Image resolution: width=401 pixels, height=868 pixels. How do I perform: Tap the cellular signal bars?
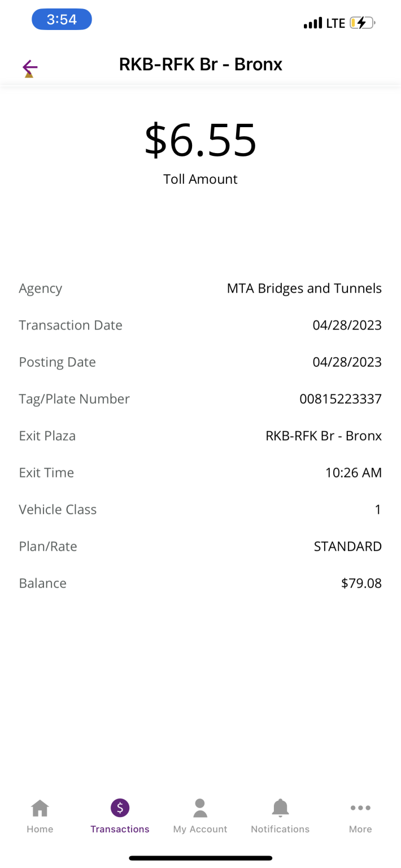click(x=313, y=24)
